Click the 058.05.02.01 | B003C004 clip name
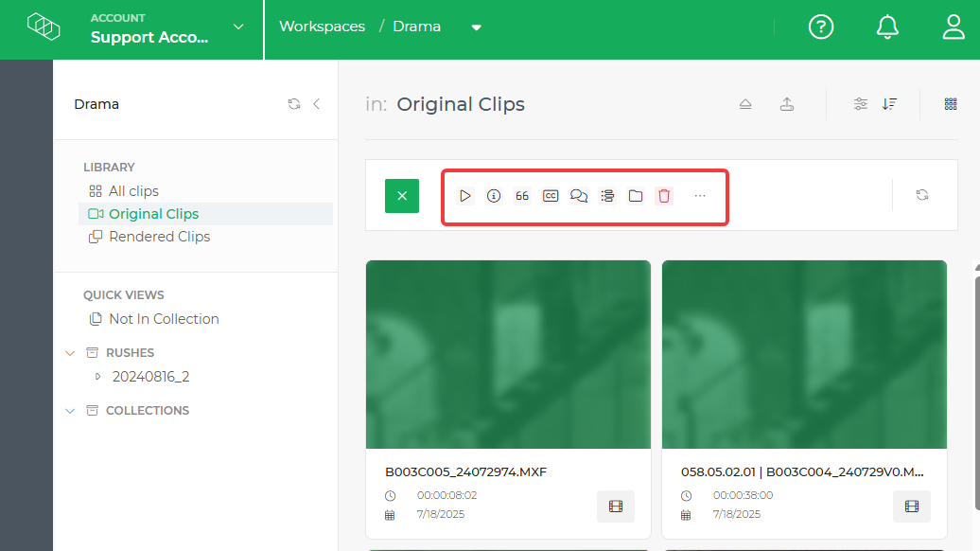 [802, 472]
